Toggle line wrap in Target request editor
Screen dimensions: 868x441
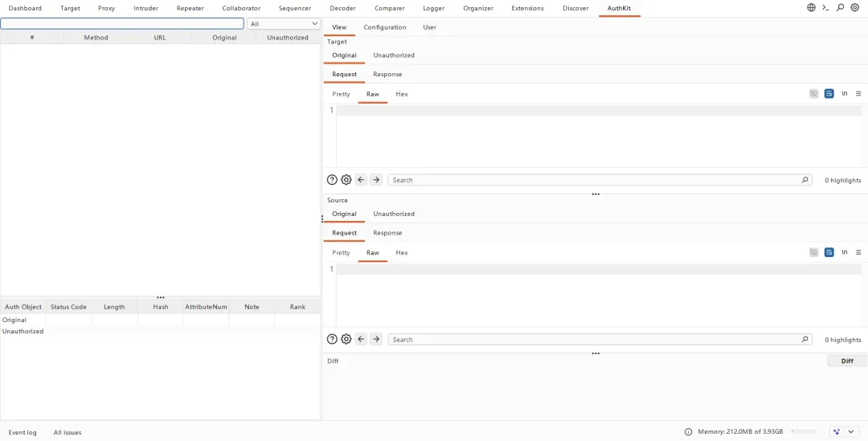[829, 94]
